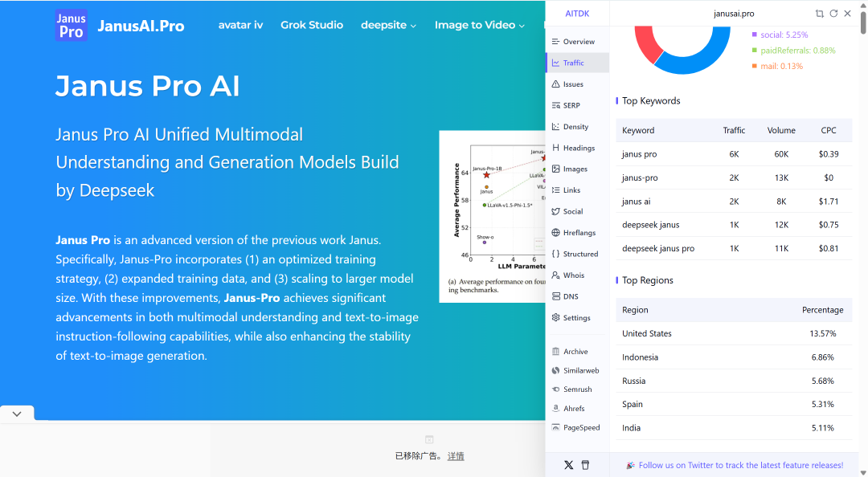868x477 pixels.
Task: Click the Links sidebar icon
Action: click(556, 190)
